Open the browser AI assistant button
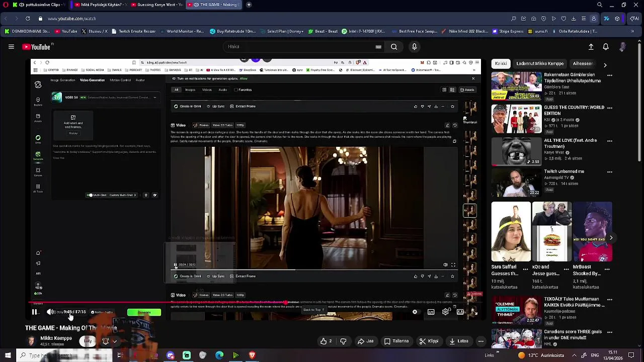The image size is (644, 362). [x=634, y=19]
